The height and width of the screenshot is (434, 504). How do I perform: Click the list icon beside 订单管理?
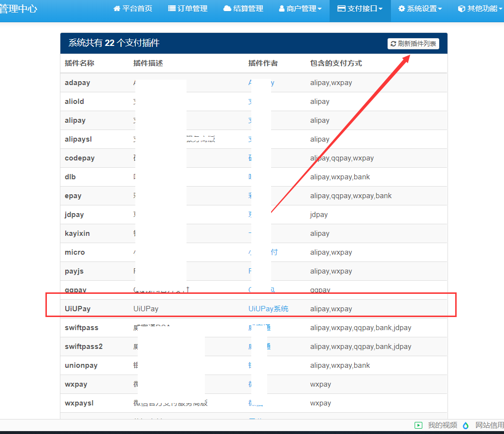172,9
